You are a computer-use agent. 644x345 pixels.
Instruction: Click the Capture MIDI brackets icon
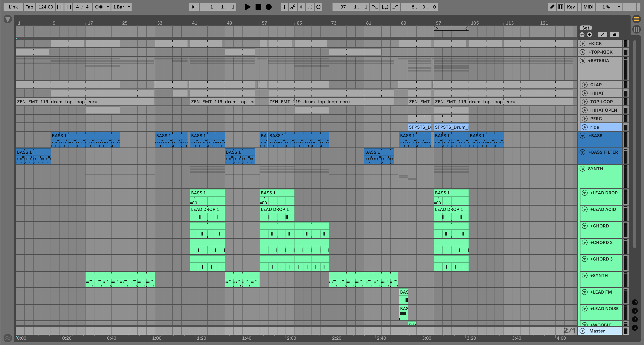310,7
